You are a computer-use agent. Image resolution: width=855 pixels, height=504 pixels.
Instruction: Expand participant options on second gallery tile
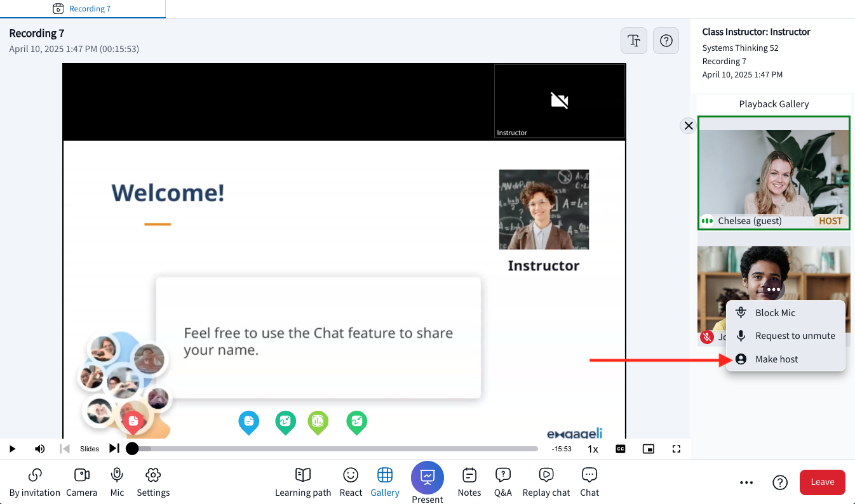pyautogui.click(x=773, y=289)
